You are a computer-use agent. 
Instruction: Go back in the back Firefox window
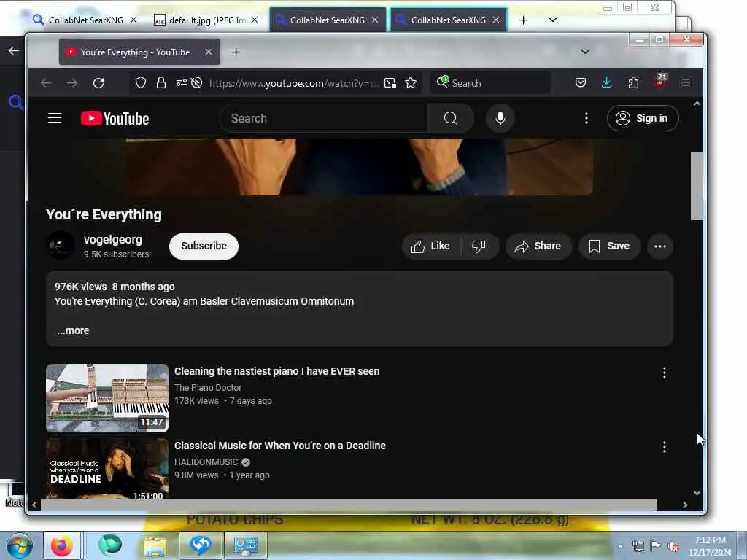coord(13,50)
